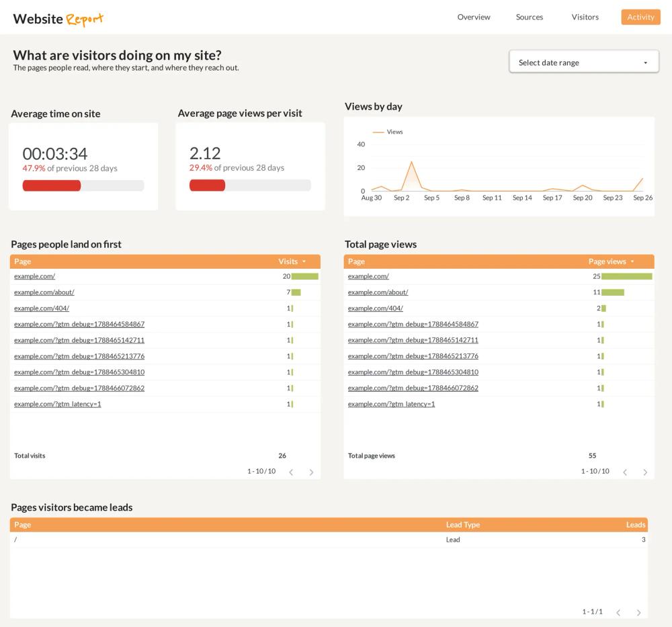This screenshot has width=672, height=627.
Task: Open gtm_debug=1788465304810 link in landing pages
Action: [x=79, y=372]
